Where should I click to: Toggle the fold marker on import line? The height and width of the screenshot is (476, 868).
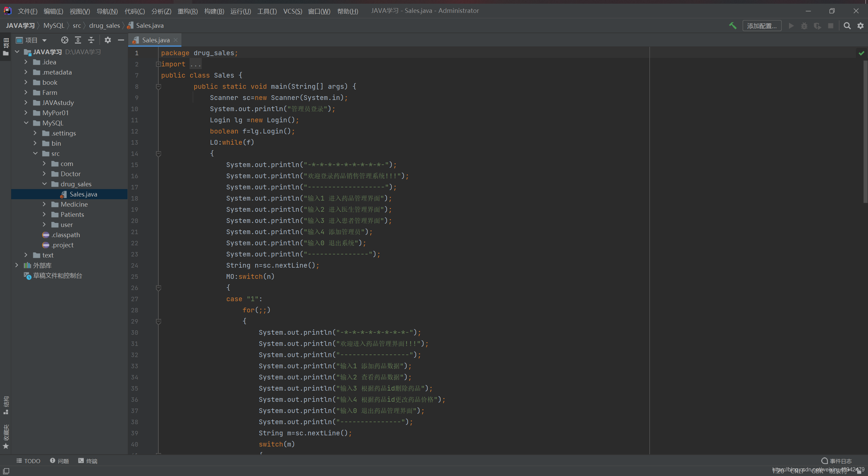coord(158,64)
